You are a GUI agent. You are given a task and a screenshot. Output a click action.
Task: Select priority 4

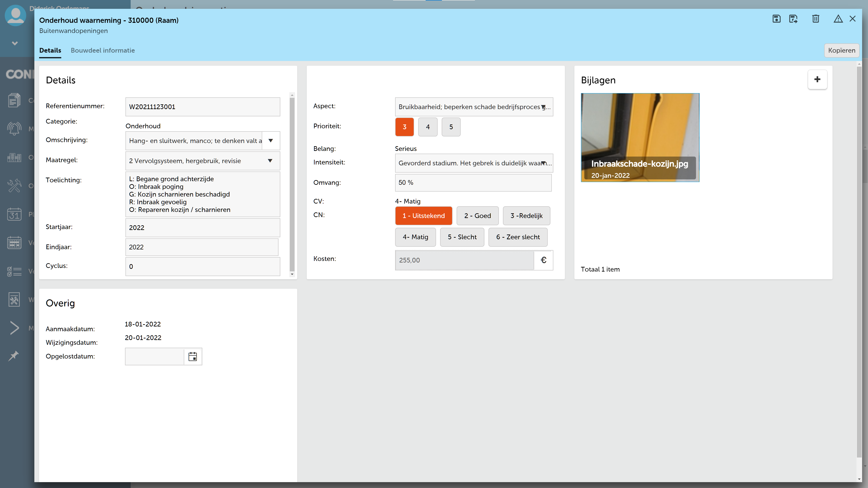click(428, 127)
